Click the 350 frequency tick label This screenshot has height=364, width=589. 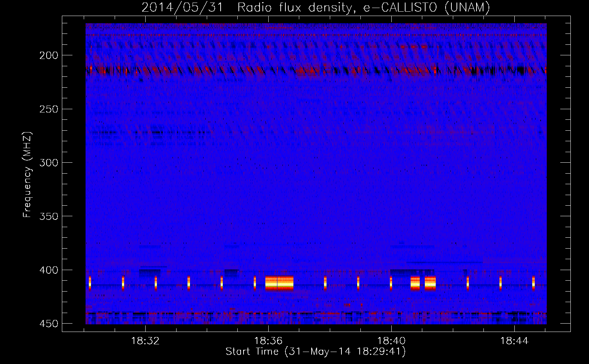[48, 216]
